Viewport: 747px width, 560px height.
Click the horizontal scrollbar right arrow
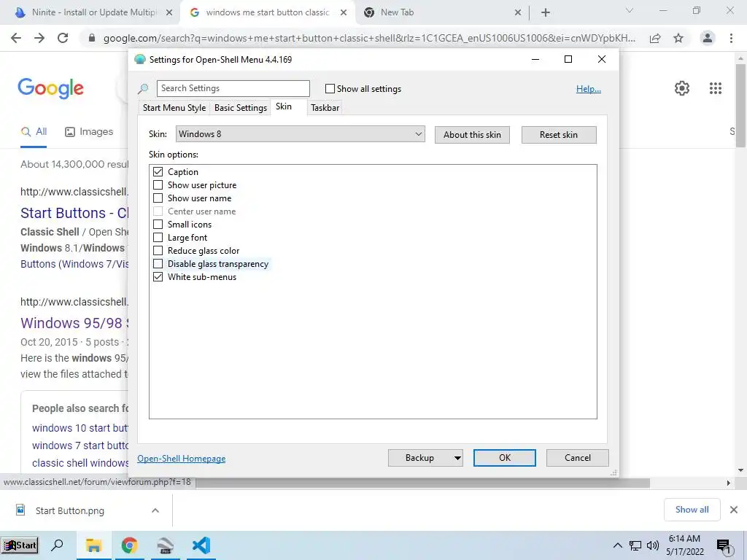pos(729,483)
